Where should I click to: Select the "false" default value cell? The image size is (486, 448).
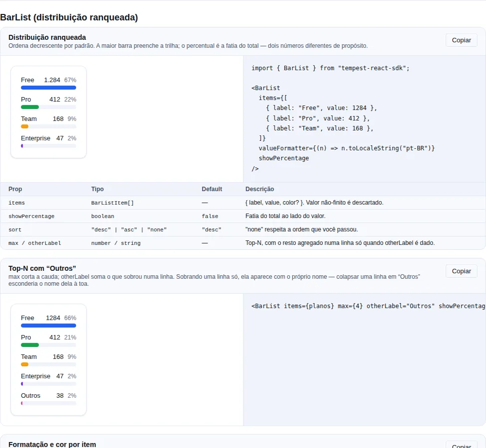coord(210,216)
